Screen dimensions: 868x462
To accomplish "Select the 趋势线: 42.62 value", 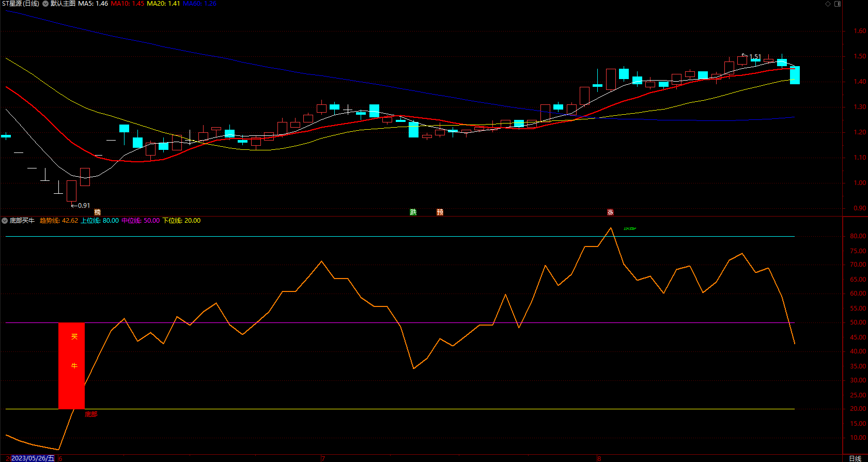I will [59, 221].
